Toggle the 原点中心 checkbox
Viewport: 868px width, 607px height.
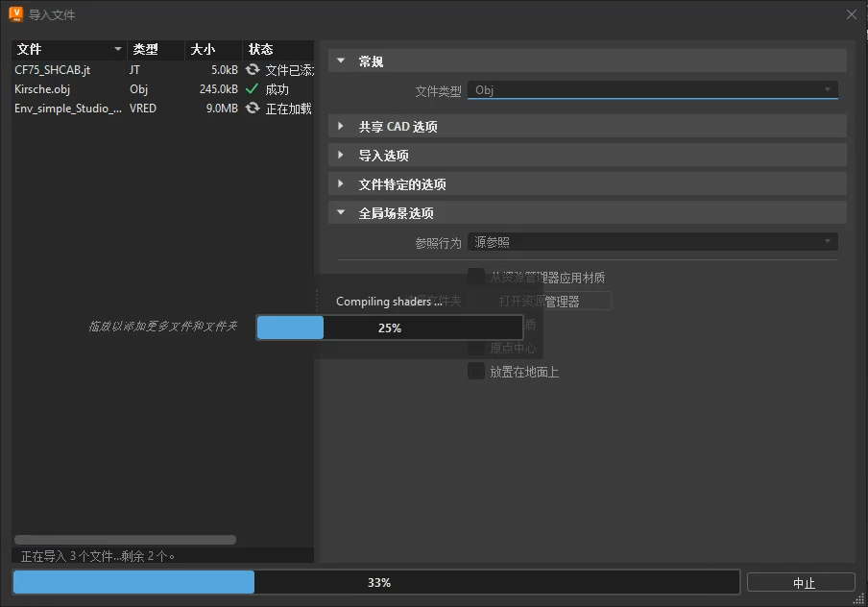pyautogui.click(x=476, y=348)
